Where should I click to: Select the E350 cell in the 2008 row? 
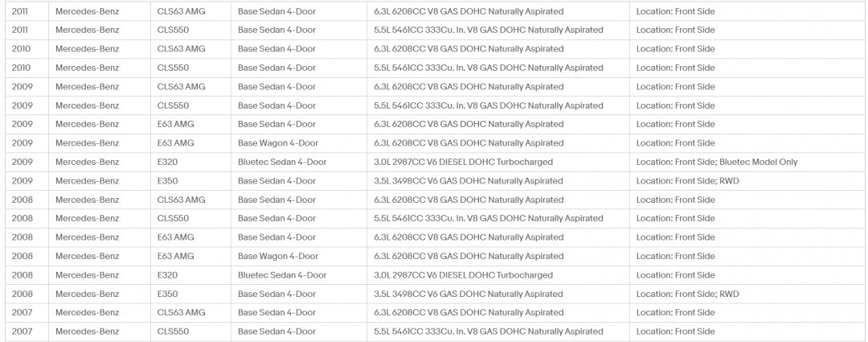coord(168,294)
